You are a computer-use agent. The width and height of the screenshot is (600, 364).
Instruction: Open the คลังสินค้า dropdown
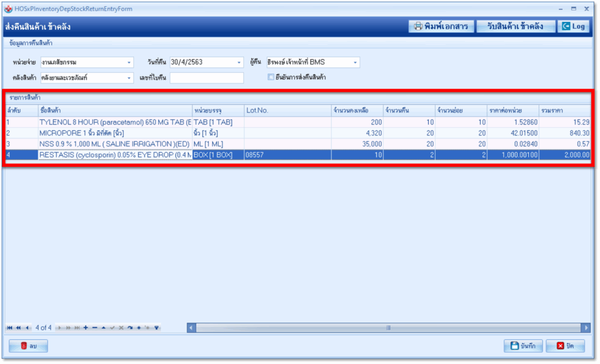tap(129, 78)
